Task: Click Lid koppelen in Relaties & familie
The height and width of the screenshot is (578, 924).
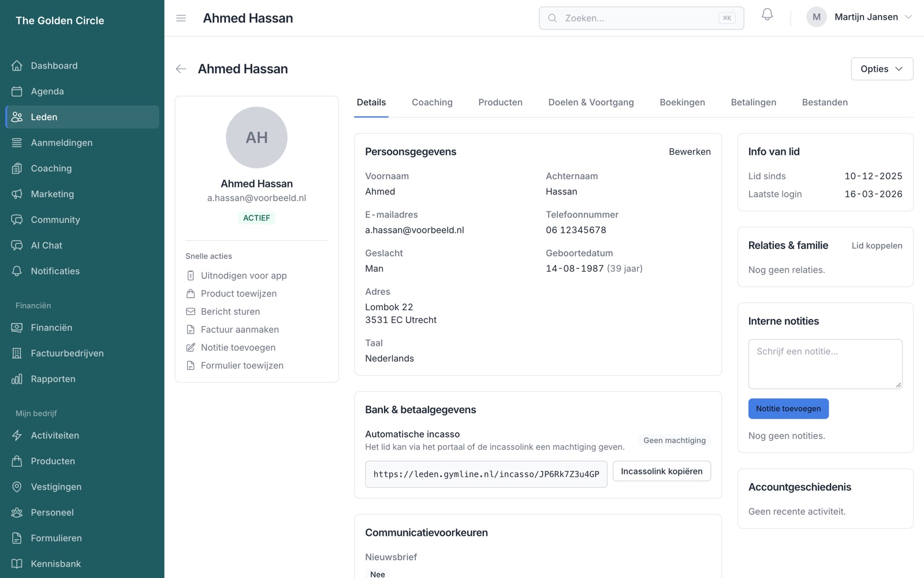Action: click(877, 246)
